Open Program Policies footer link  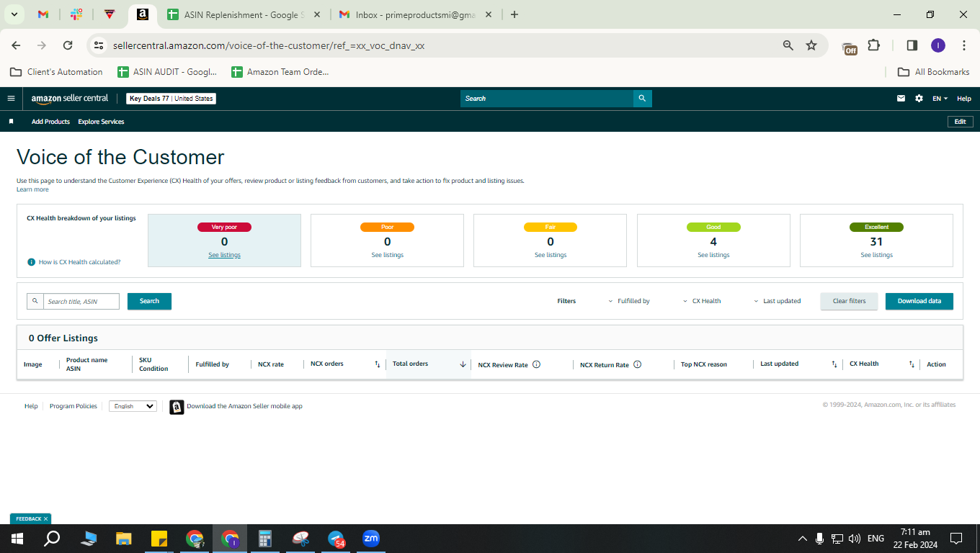73,406
